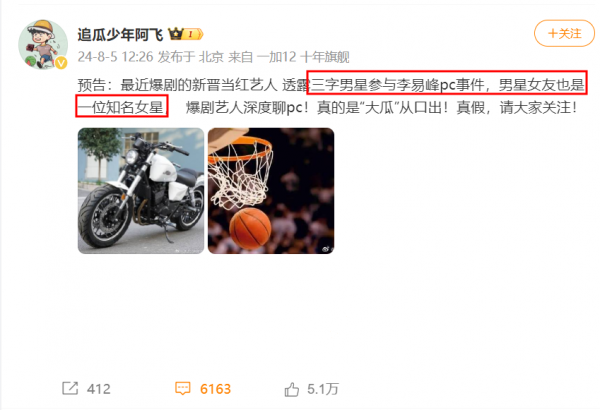600x410 pixels.
Task: Click the gold crown membership badge
Action: click(x=175, y=34)
